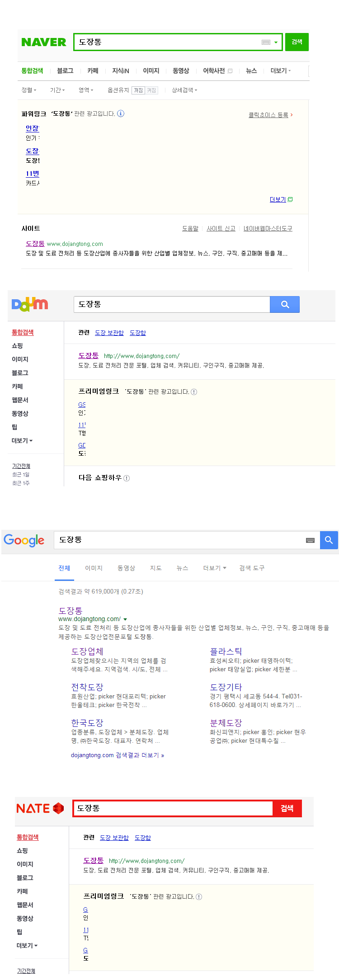The image size is (339, 980).
Task: Open the Naver 정렬 sort dropdown
Action: 29,90
